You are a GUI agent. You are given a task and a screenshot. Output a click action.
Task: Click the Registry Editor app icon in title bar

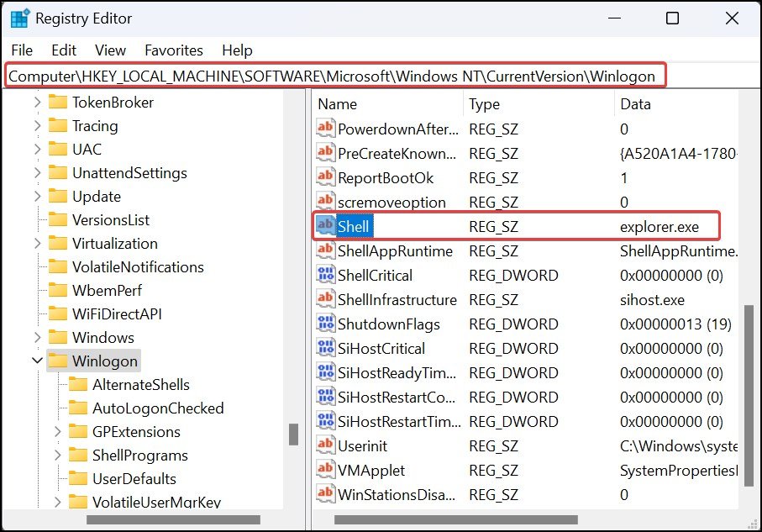click(x=19, y=18)
